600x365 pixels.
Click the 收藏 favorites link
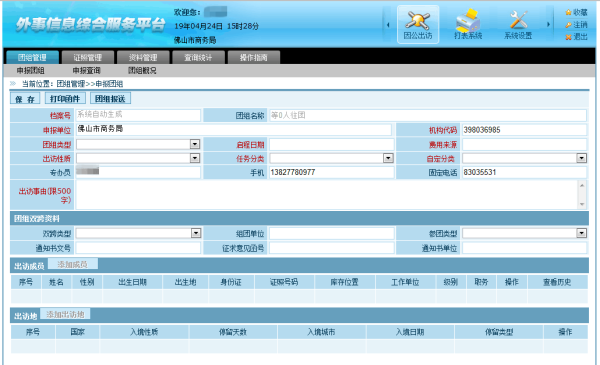pyautogui.click(x=576, y=12)
